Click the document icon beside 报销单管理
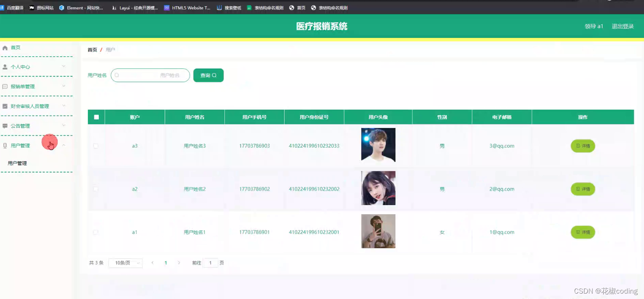The height and width of the screenshot is (299, 644). coord(5,86)
